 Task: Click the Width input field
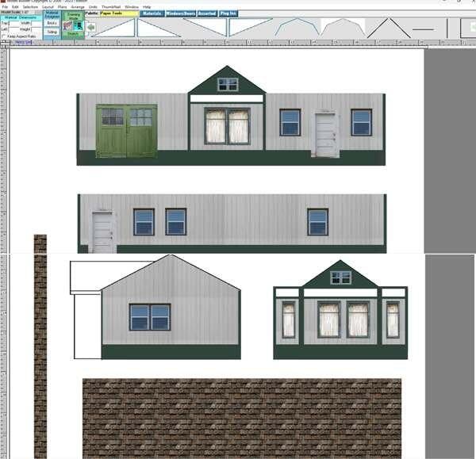(36, 23)
